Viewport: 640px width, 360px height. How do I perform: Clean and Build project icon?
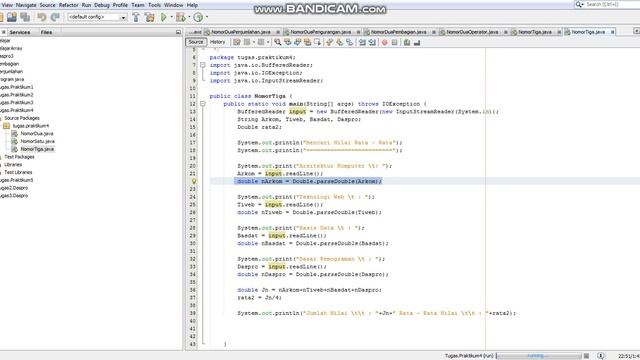[x=150, y=17]
